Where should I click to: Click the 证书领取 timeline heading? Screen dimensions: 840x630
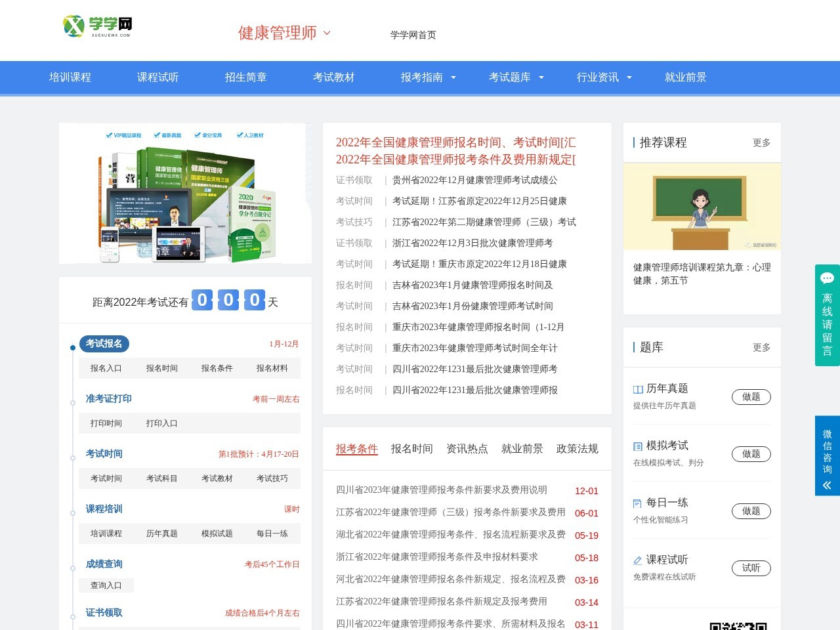[104, 613]
